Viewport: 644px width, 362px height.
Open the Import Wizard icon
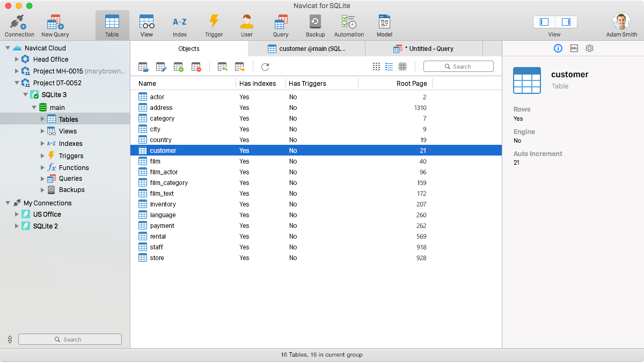point(222,67)
